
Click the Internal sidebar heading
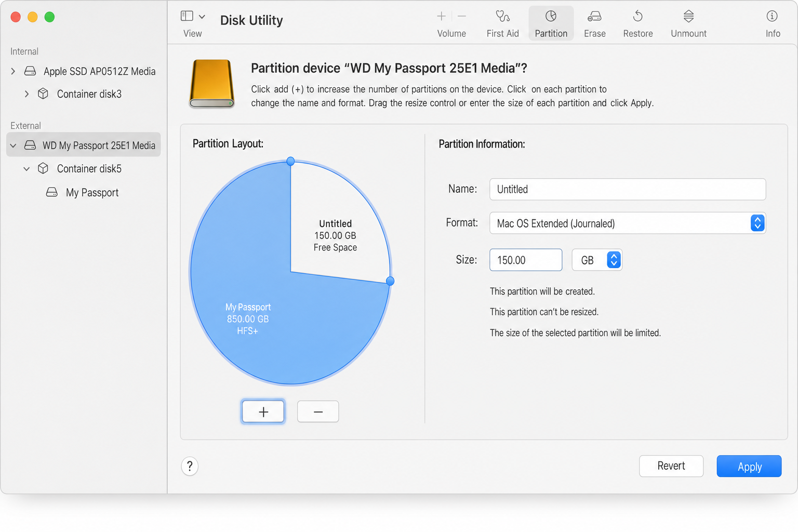[24, 51]
